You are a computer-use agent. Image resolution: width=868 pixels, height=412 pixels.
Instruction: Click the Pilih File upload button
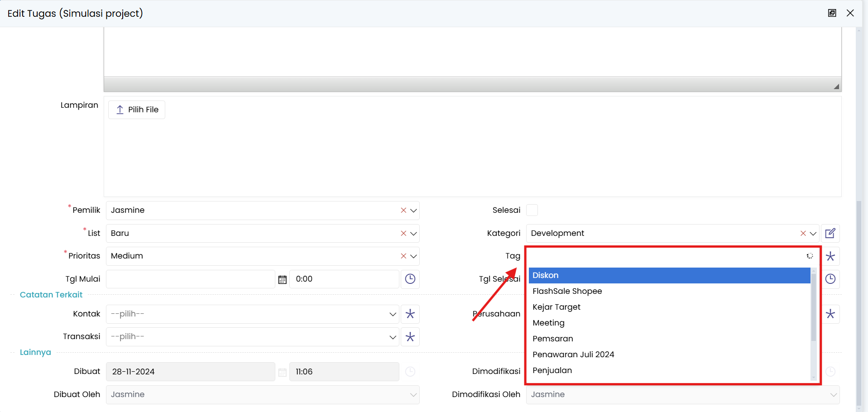pyautogui.click(x=137, y=110)
